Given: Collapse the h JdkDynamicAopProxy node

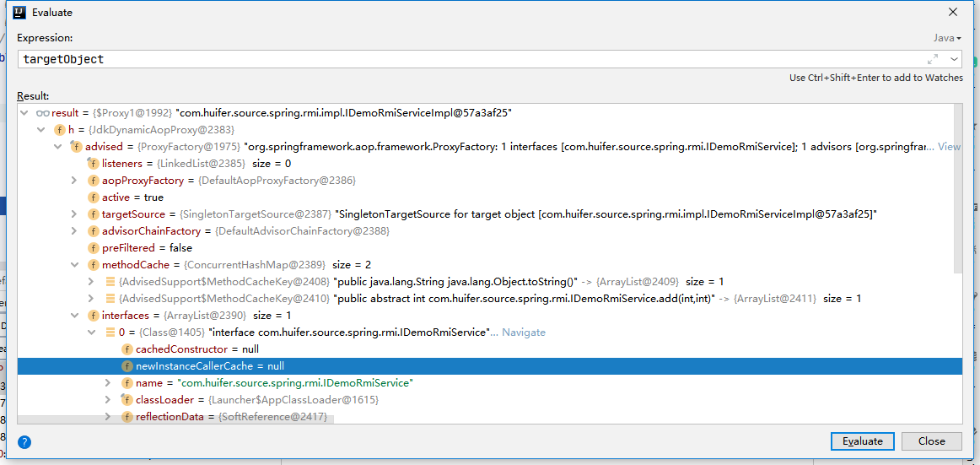Looking at the screenshot, I should click(41, 130).
